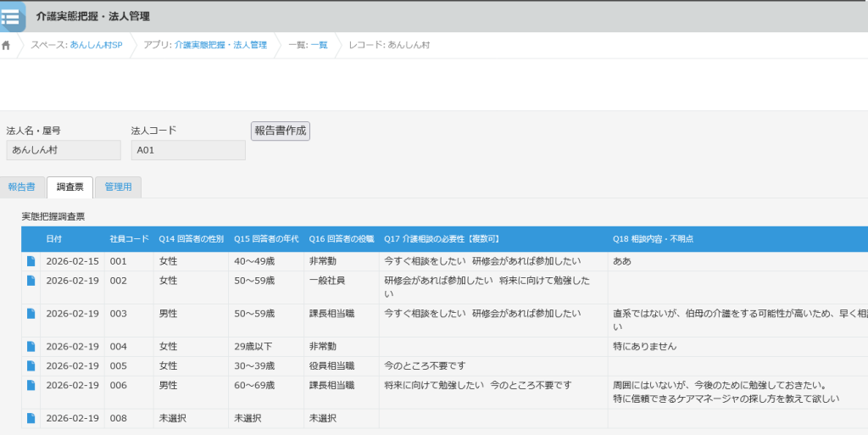Open record details icon for employee 005

click(31, 366)
